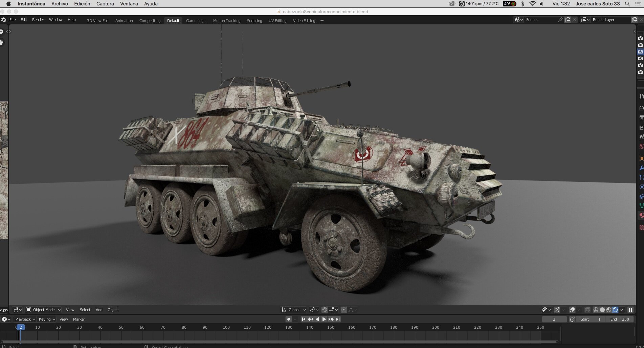644x348 pixels.
Task: Open the object visibility and selectability popover
Action: 546,310
